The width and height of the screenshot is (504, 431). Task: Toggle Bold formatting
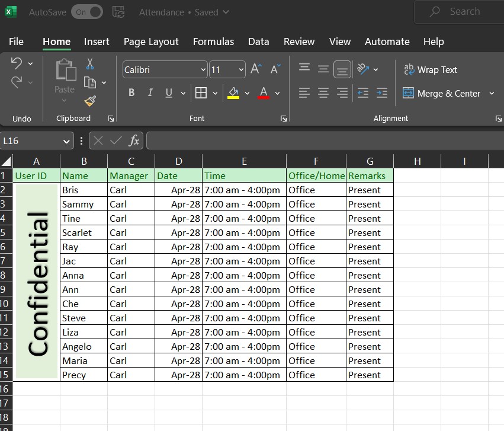click(131, 93)
